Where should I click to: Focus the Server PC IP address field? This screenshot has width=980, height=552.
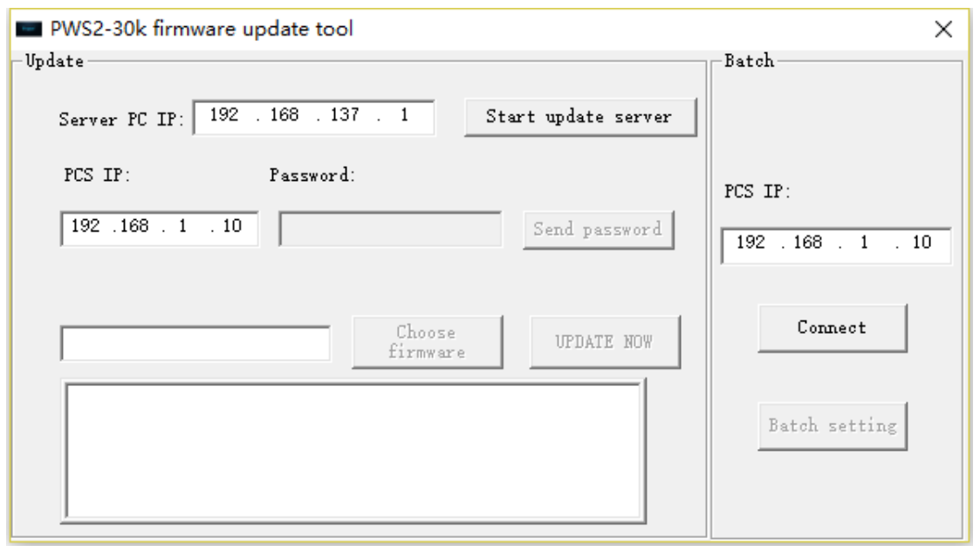point(314,117)
